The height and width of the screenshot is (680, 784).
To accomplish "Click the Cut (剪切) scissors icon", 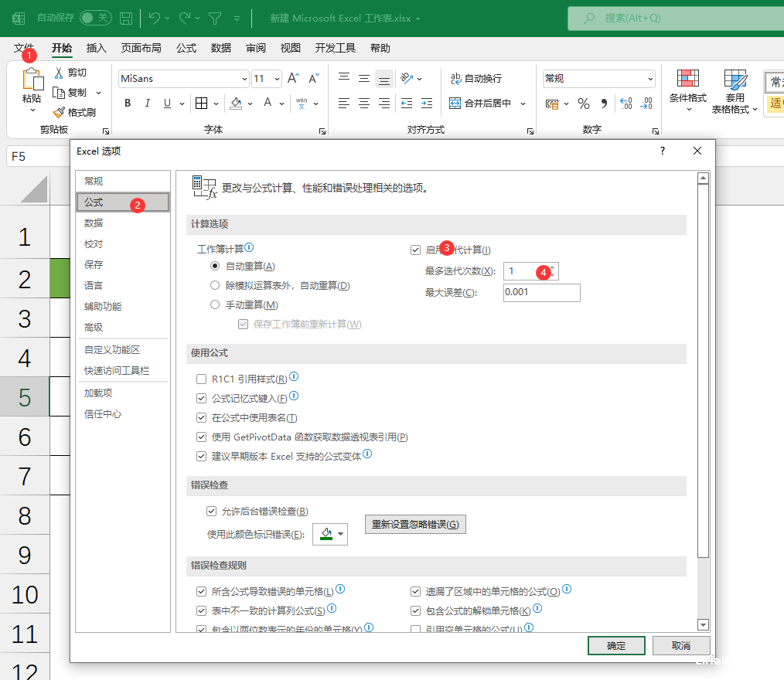I will pos(59,73).
